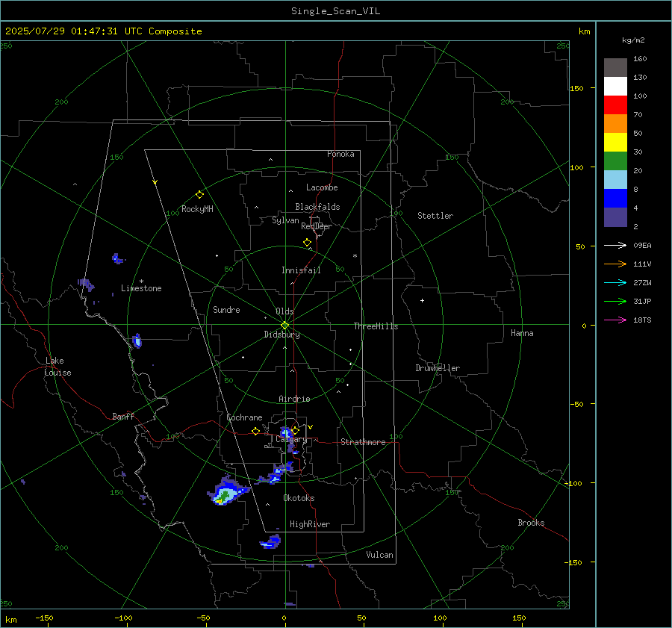Select the orange 111V arrow icon
The image size is (672, 628).
(x=615, y=264)
